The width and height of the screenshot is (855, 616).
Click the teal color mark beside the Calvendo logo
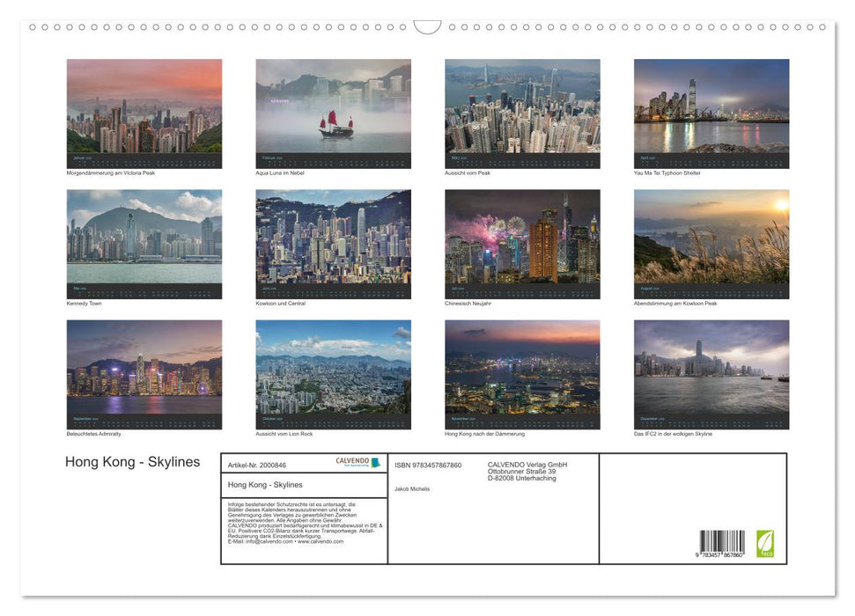376,463
